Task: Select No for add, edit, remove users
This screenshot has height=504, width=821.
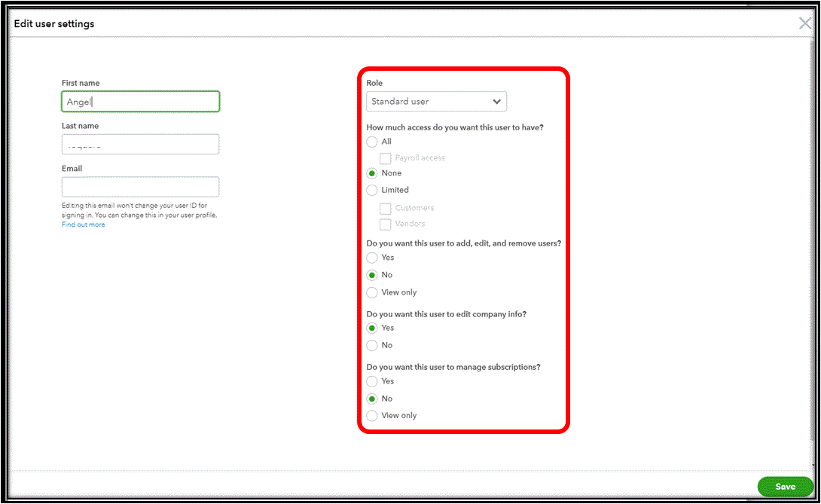Action: coord(372,275)
